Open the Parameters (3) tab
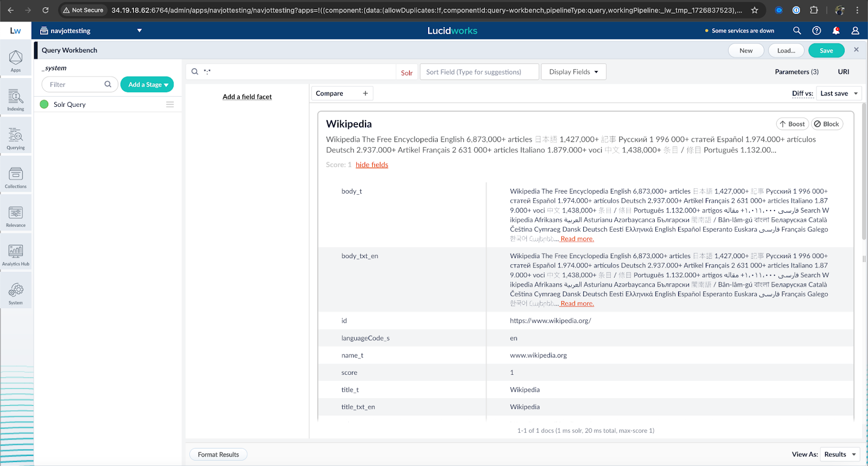Image resolution: width=868 pixels, height=466 pixels. tap(796, 72)
